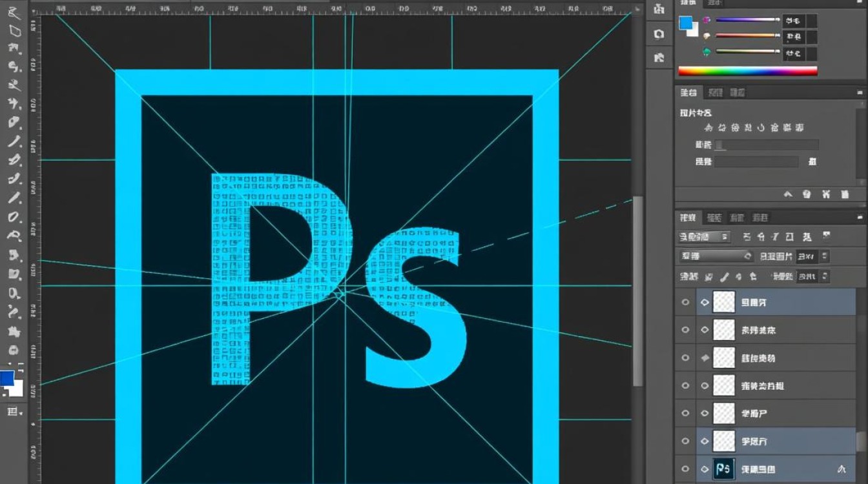Screen dimensions: 868x484
Task: Click the first lock icon in the Layers lock row
Action: coord(709,277)
